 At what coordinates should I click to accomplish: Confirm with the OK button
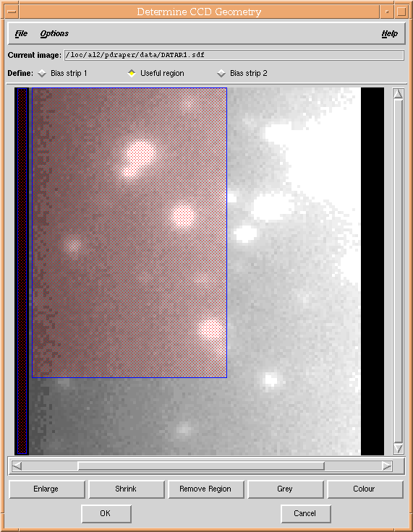[x=106, y=514]
